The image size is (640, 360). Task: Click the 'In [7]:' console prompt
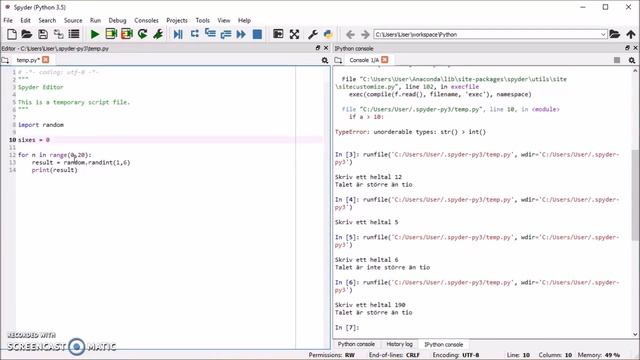pyautogui.click(x=347, y=327)
